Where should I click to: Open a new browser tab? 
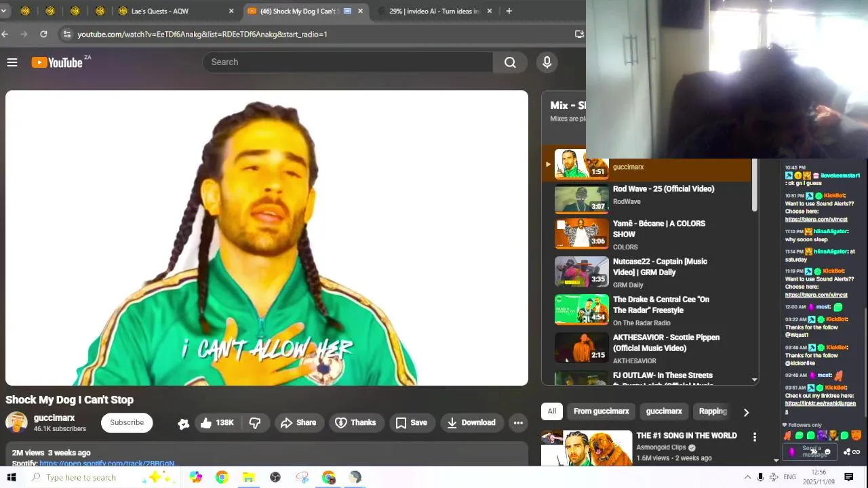[509, 11]
